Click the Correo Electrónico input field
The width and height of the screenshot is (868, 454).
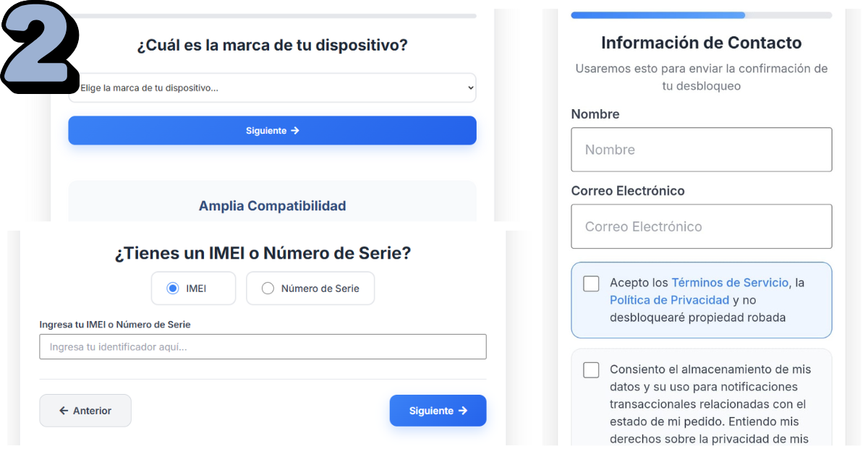[701, 226]
